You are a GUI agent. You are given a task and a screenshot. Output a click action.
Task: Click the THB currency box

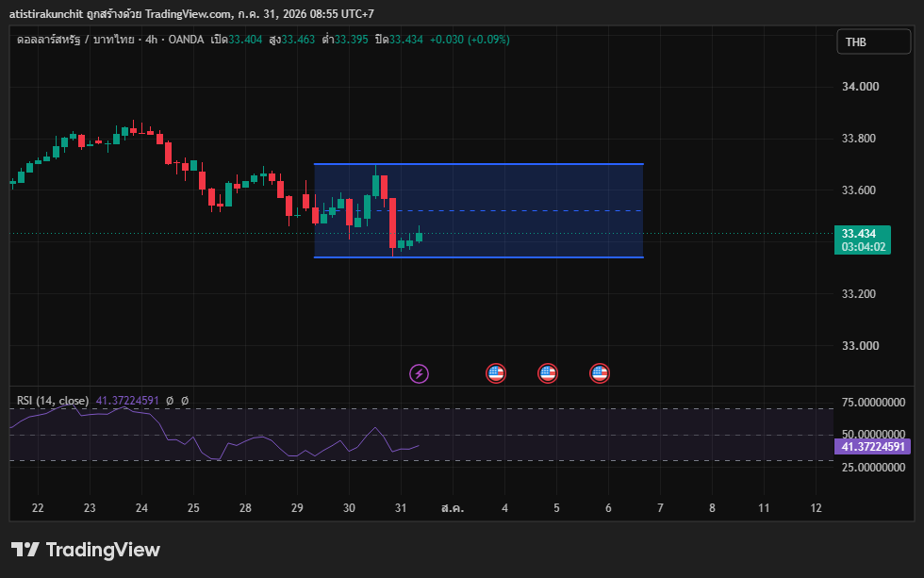tap(873, 41)
